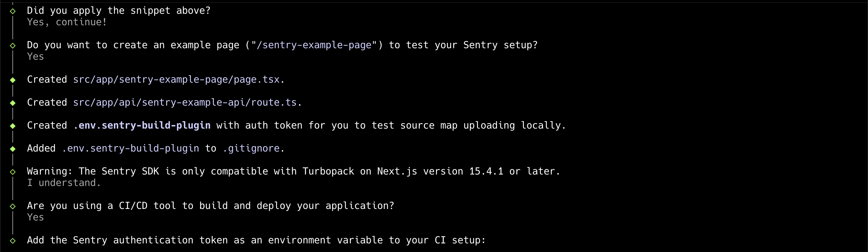Click the "Yes, continue!" answer
868x252 pixels.
tap(67, 22)
